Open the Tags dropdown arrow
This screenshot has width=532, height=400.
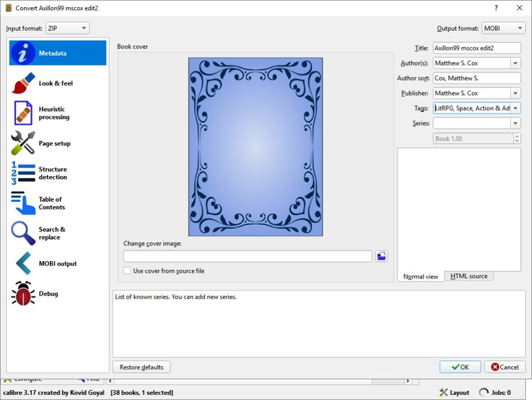pyautogui.click(x=515, y=109)
